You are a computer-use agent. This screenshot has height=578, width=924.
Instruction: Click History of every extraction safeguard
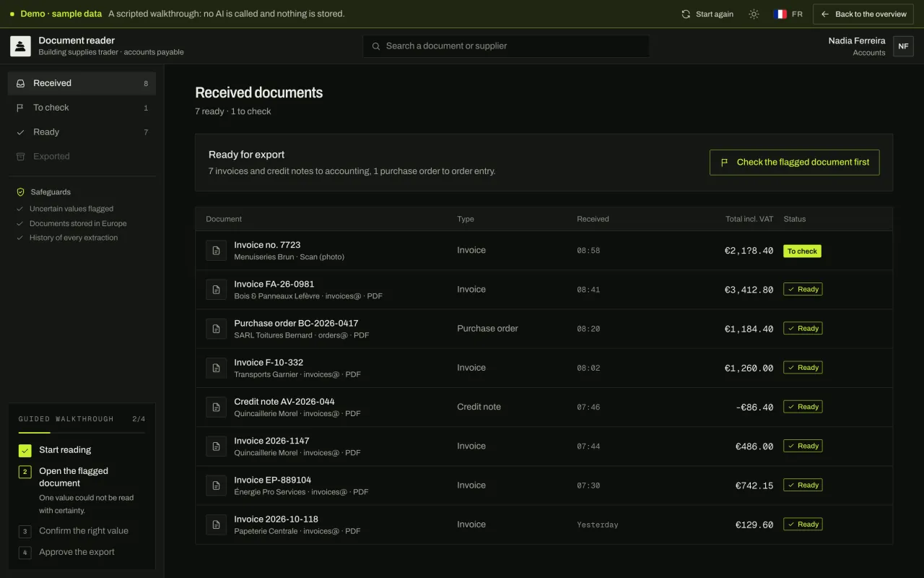click(74, 238)
